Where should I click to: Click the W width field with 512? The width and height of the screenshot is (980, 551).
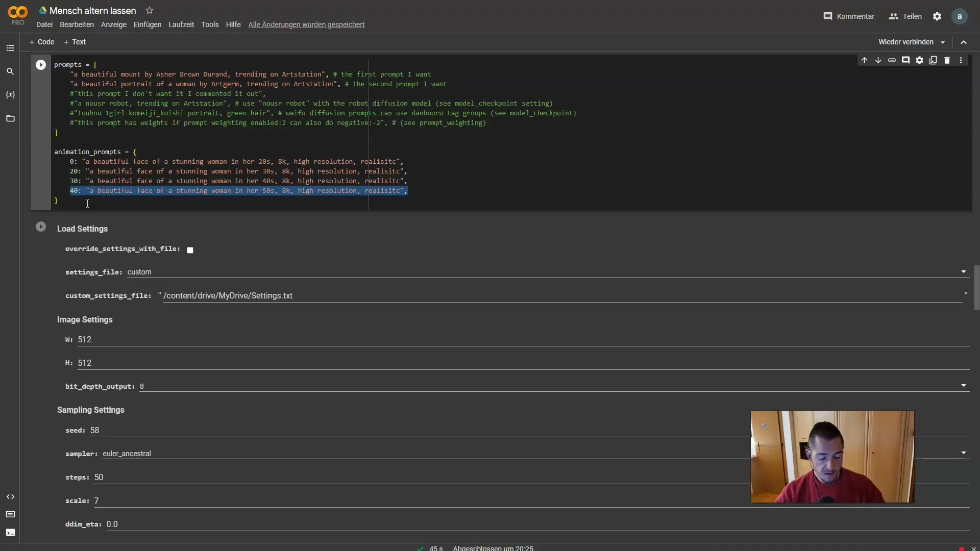tap(523, 340)
